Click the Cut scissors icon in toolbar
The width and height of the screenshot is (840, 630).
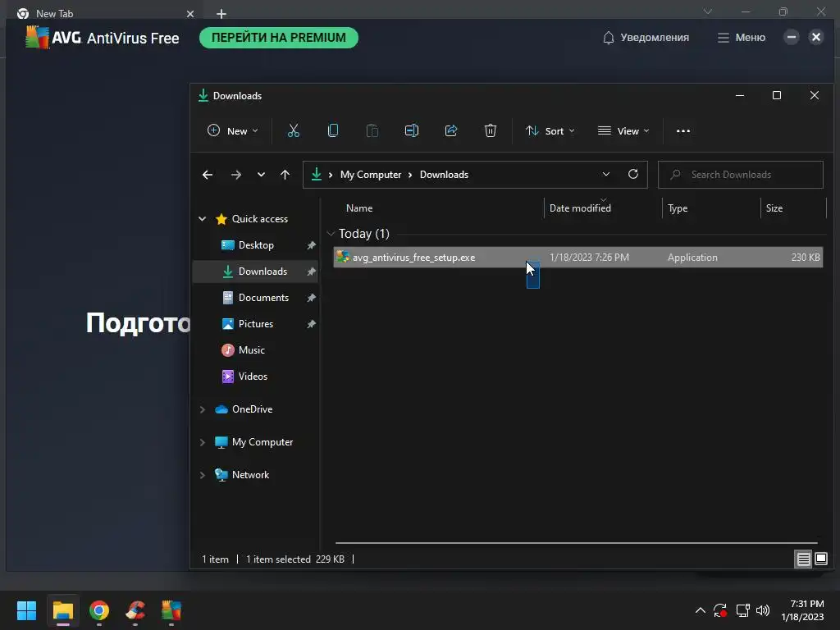tap(294, 130)
